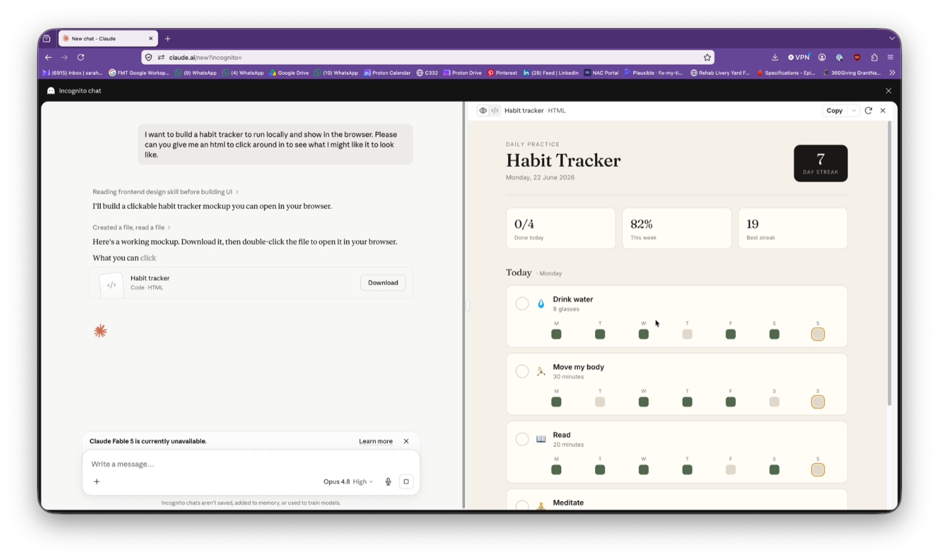The height and width of the screenshot is (560, 939).
Task: Open the Google Drive bookmark
Action: 289,73
